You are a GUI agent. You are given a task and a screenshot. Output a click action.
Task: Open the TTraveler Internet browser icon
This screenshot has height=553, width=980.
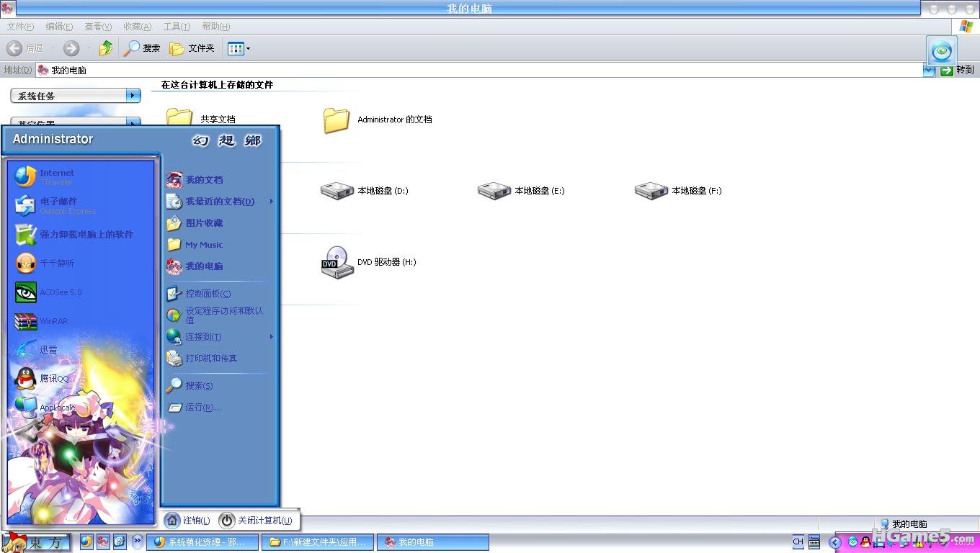click(26, 176)
